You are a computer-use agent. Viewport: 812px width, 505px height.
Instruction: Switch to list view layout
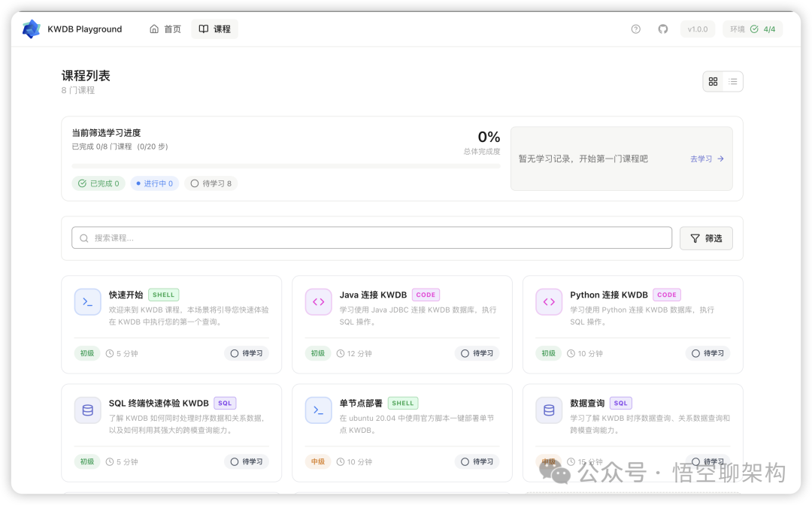pos(731,81)
